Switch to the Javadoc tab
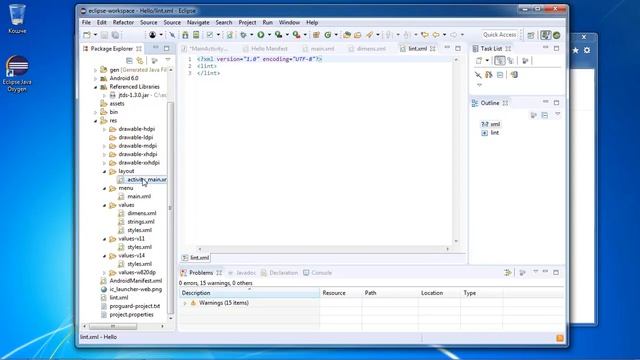Image resolution: width=640 pixels, height=360 pixels. coord(242,273)
